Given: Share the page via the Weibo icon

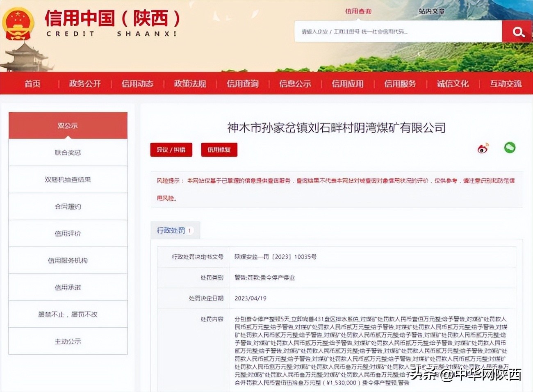Looking at the screenshot, I should point(483,148).
